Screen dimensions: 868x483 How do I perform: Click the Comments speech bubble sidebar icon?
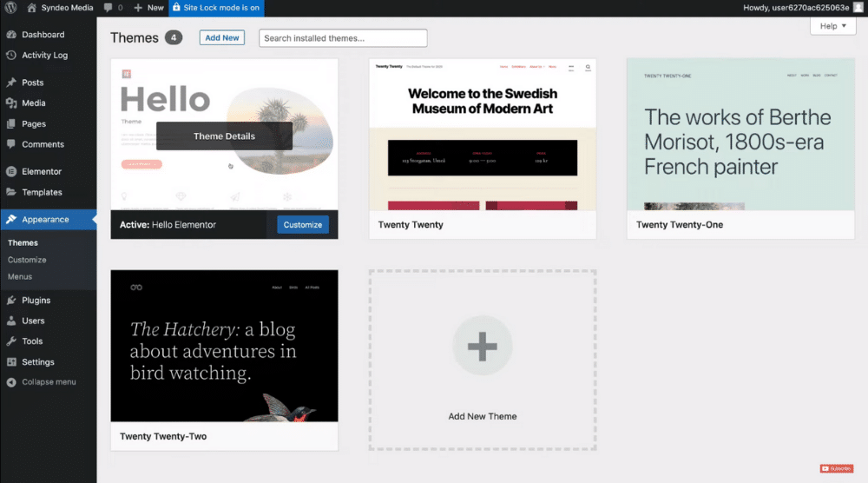tap(11, 144)
